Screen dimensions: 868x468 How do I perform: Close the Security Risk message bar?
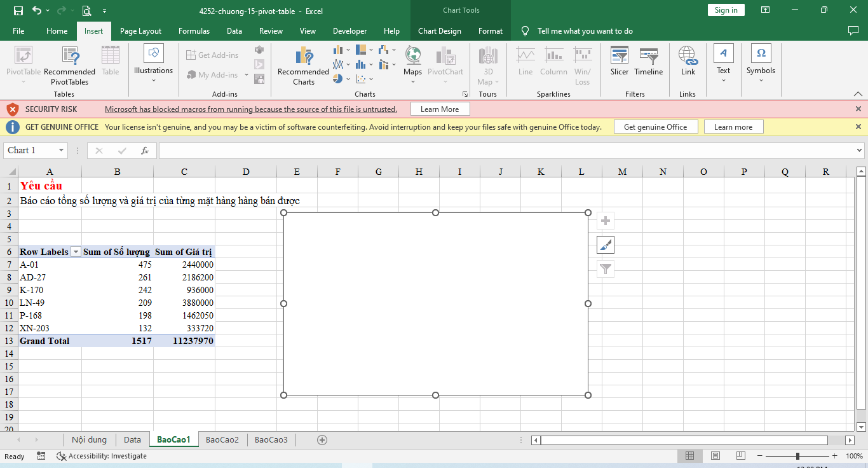coord(858,109)
